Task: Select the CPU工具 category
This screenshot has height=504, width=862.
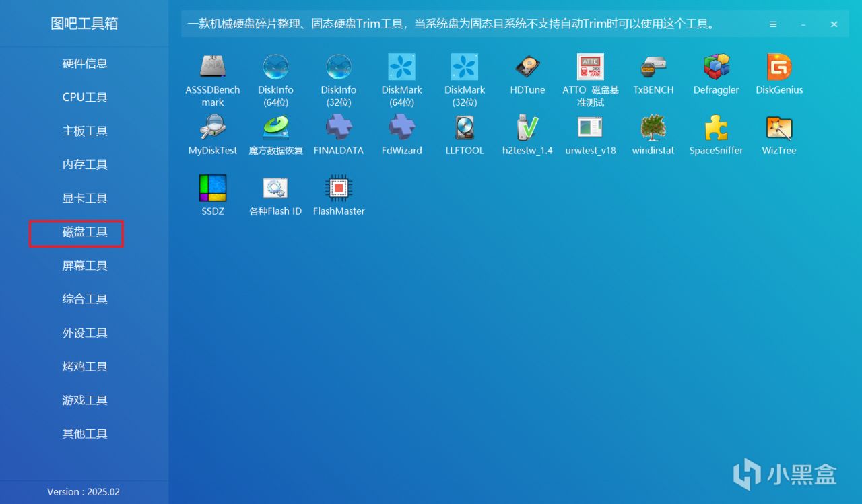Action: pos(85,97)
